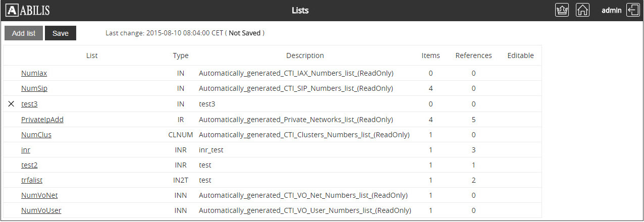Open the administrator crown icon

point(562,10)
